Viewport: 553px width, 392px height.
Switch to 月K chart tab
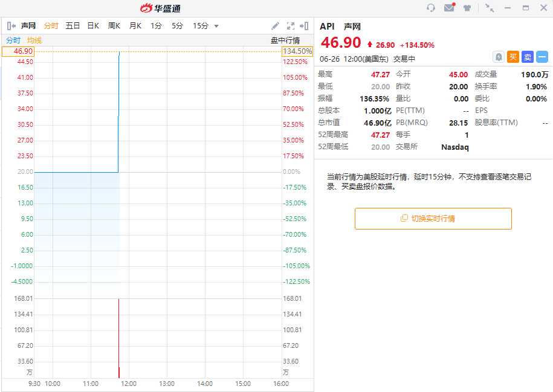coord(135,26)
